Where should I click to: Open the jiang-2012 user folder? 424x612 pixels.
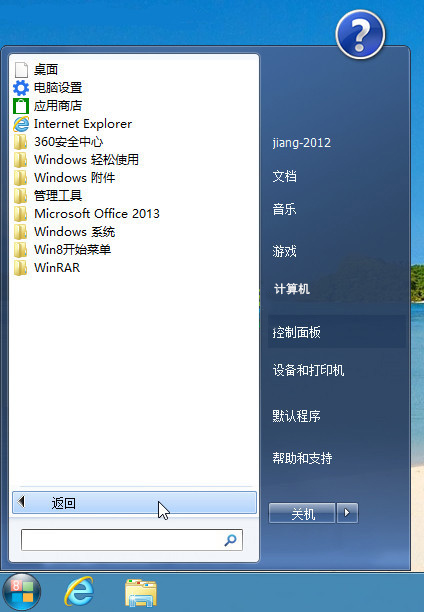[301, 143]
